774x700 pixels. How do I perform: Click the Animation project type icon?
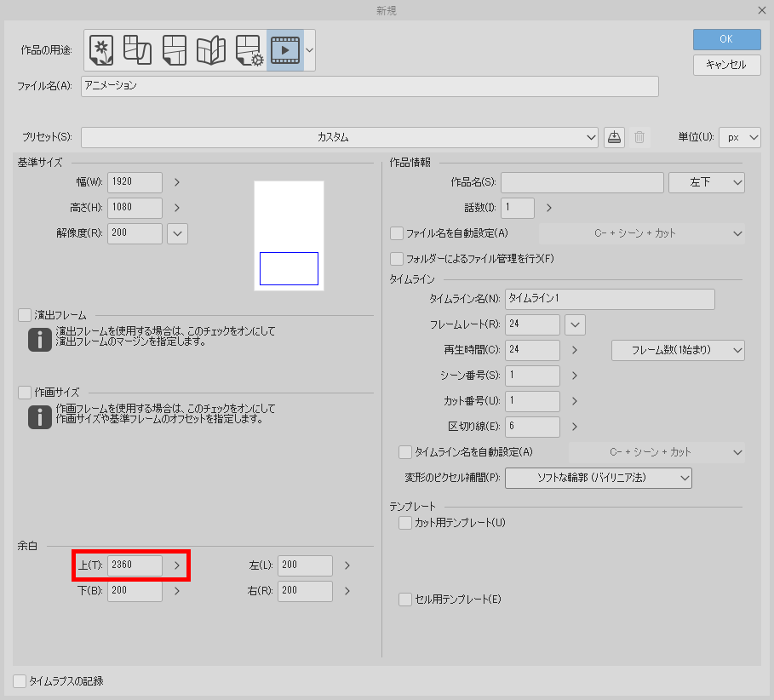(284, 49)
